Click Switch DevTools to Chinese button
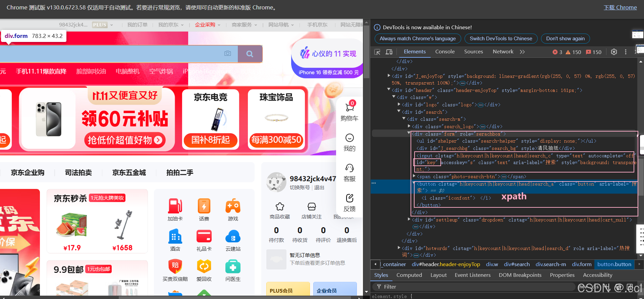 tap(501, 39)
